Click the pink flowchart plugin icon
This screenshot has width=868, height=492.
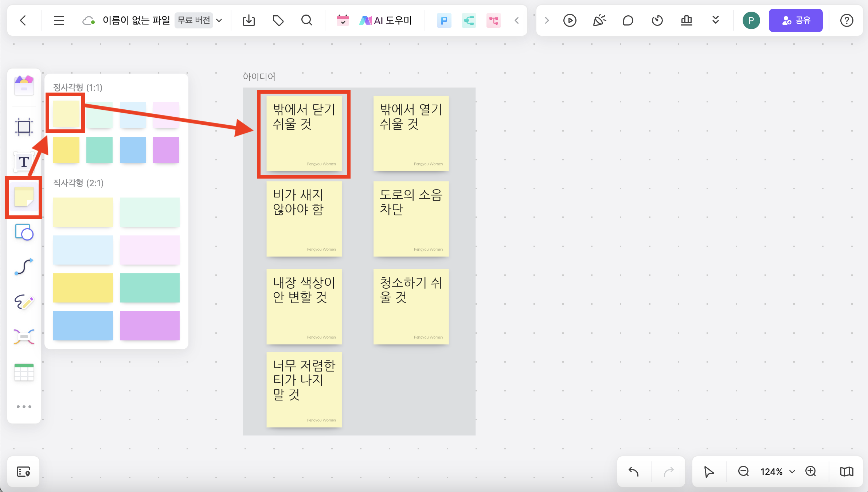pos(493,20)
